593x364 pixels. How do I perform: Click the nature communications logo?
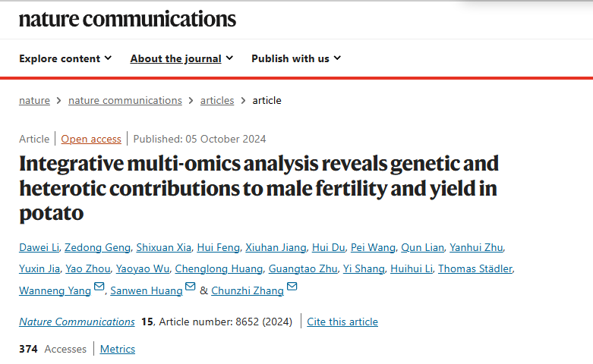click(x=128, y=19)
